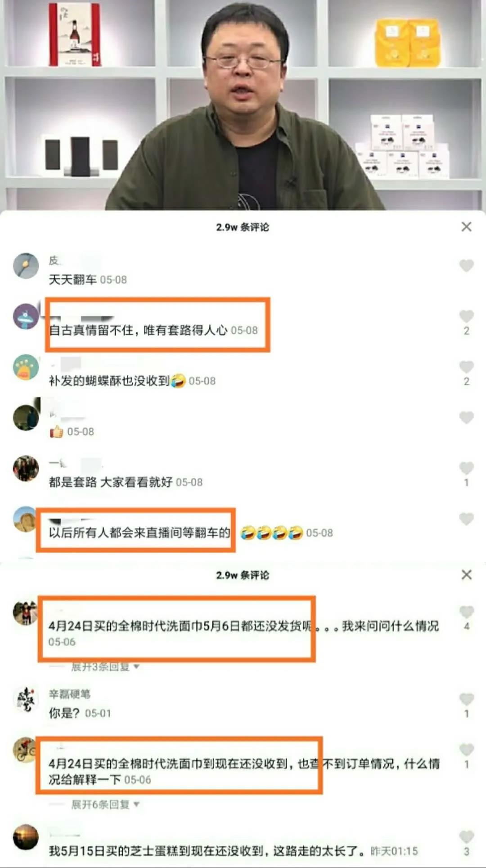Expand 展开3条回复 replies
The width and height of the screenshot is (486, 868).
pyautogui.click(x=105, y=666)
